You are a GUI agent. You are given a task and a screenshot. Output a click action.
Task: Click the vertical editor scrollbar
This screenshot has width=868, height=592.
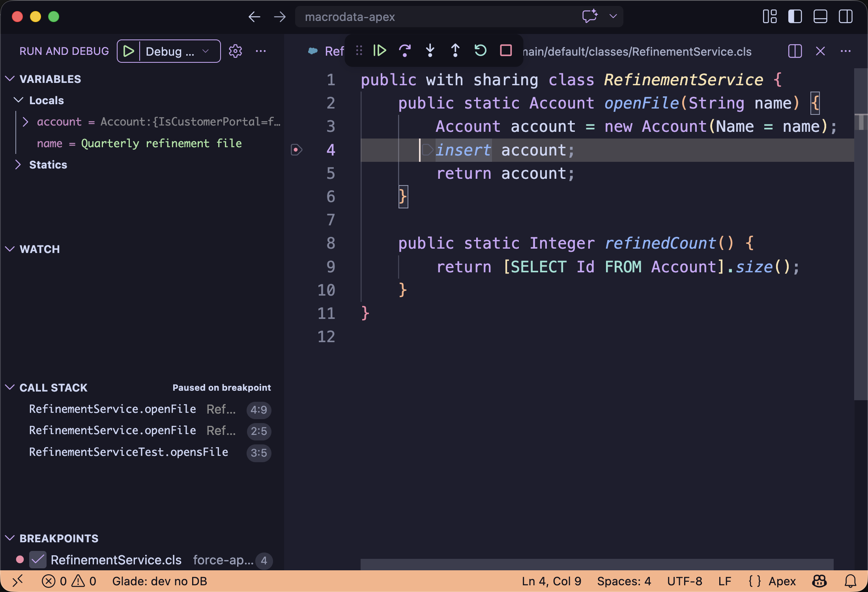pyautogui.click(x=861, y=234)
